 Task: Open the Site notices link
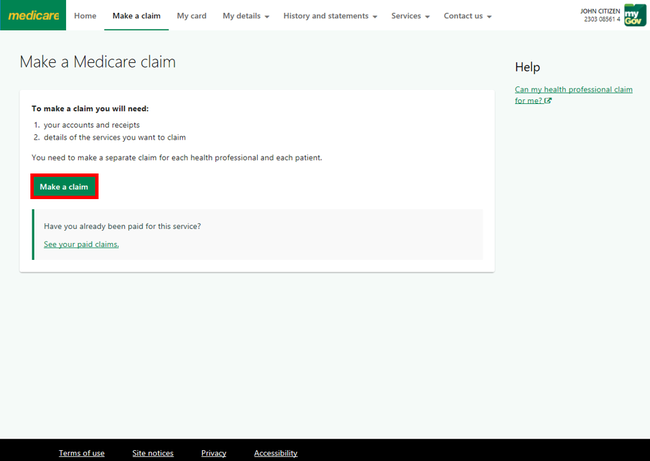coord(153,453)
